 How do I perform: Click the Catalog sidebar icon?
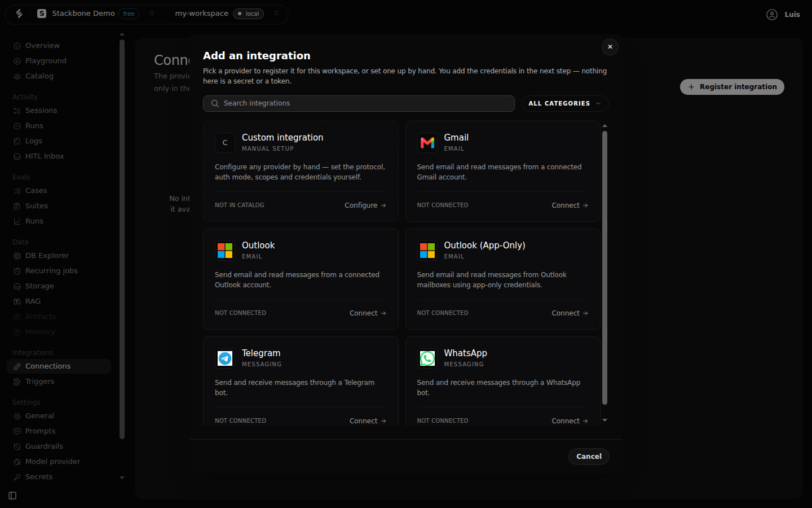[x=17, y=76]
